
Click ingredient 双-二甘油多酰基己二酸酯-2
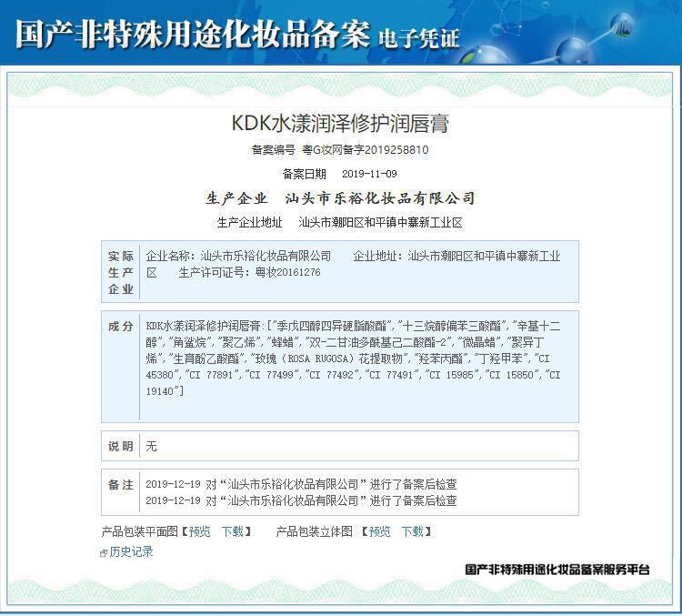click(377, 342)
